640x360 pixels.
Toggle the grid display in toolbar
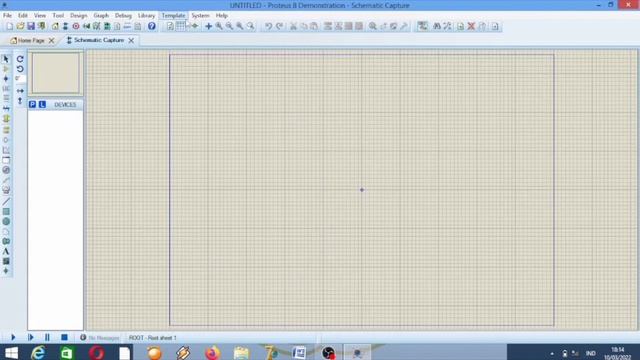point(180,26)
